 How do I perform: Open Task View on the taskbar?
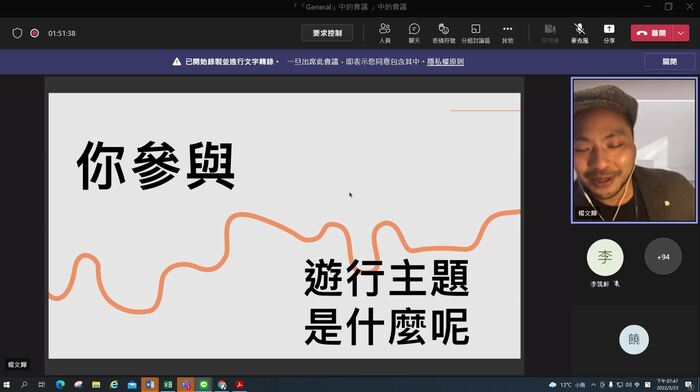click(42, 384)
